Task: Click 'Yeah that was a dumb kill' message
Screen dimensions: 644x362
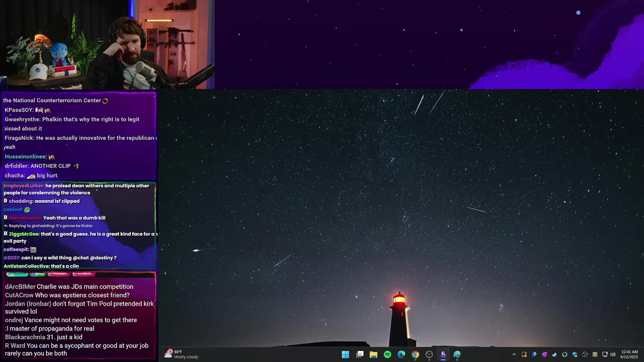Action: tap(74, 218)
